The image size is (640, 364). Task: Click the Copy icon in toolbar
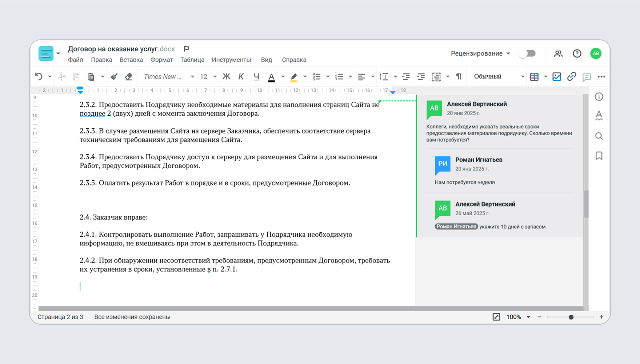point(76,76)
